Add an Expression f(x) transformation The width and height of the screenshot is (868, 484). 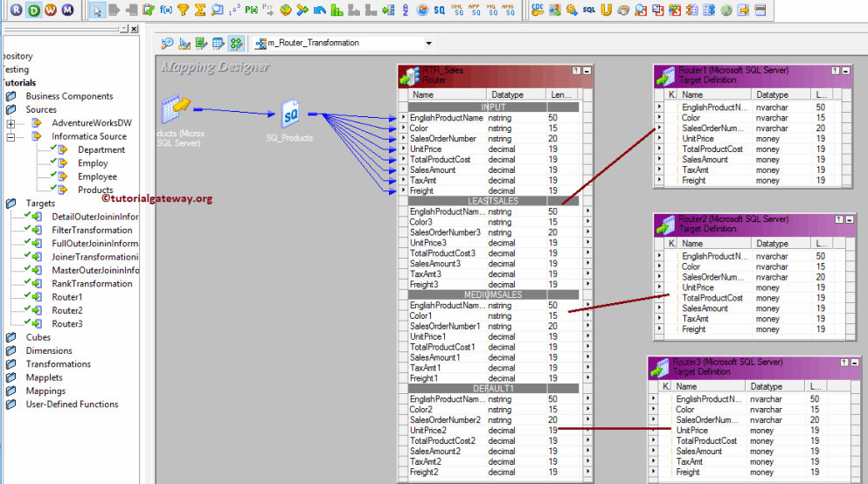pyautogui.click(x=165, y=10)
